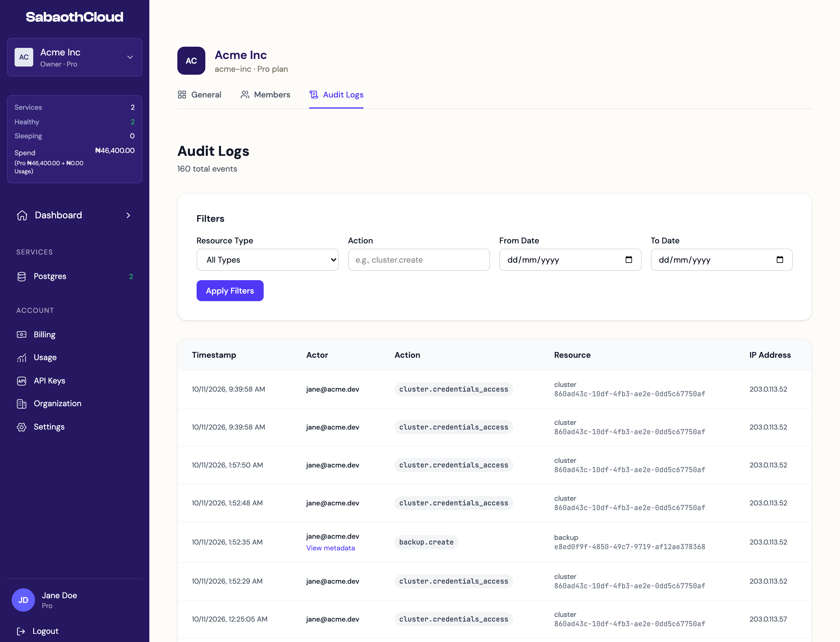Click the Usage chart icon
The height and width of the screenshot is (642, 840).
pyautogui.click(x=22, y=358)
